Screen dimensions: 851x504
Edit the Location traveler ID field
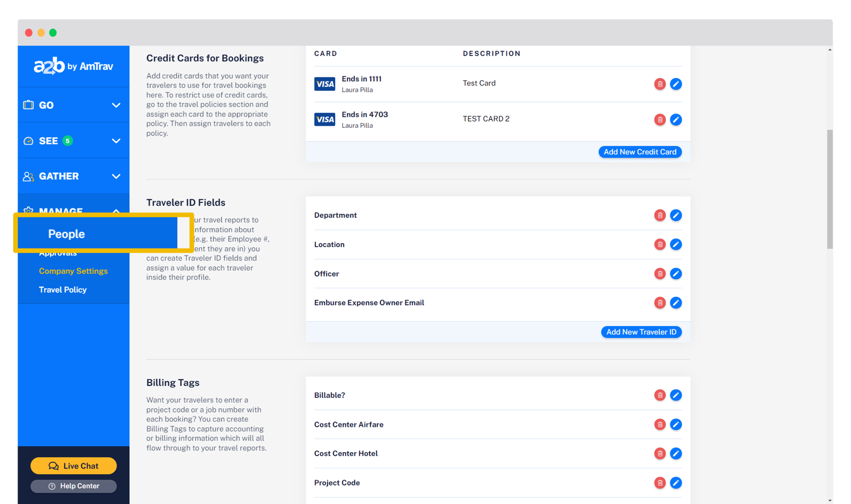pos(676,244)
